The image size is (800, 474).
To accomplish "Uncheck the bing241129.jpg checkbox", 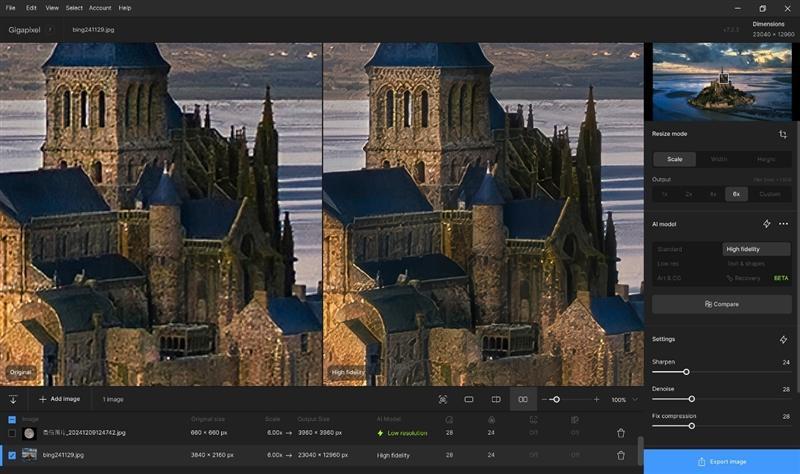I will point(12,455).
